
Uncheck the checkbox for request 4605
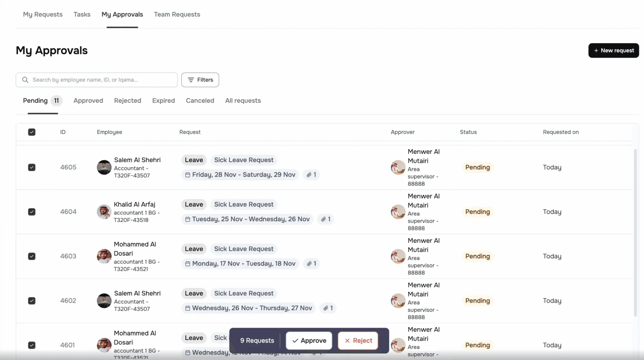[32, 167]
